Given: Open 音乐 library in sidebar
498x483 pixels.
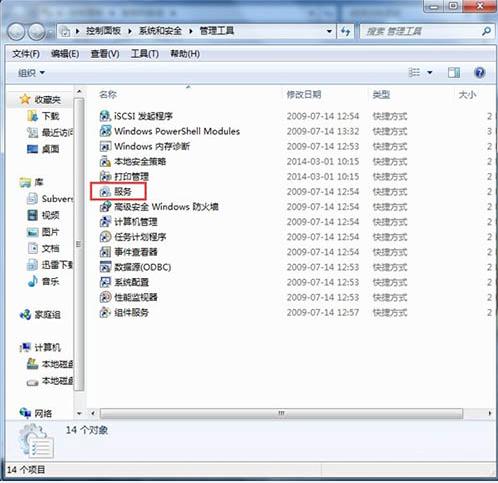Looking at the screenshot, I should point(43,281).
